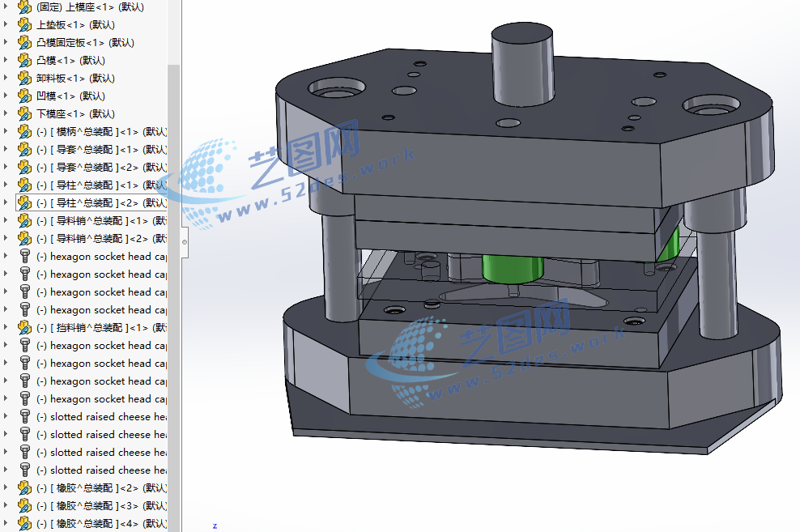Select the part icon of 橡胶^总装配<4>
The width and height of the screenshot is (800, 532).
tap(24, 523)
